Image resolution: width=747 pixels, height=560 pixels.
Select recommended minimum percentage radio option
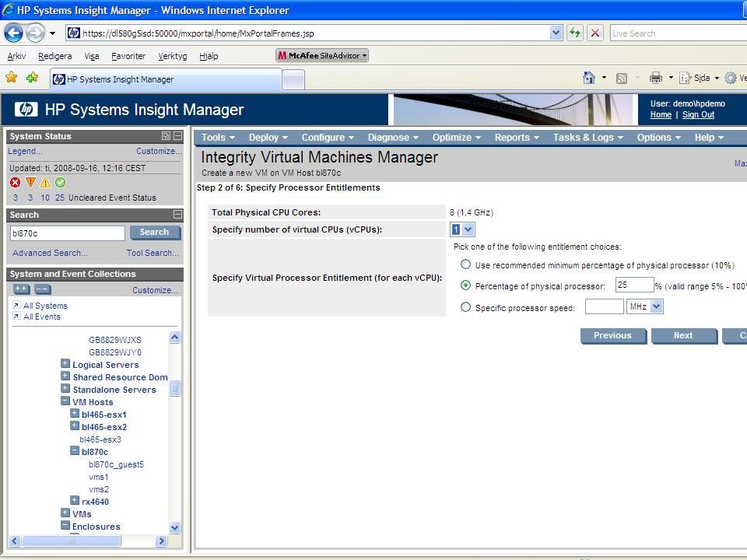[465, 264]
